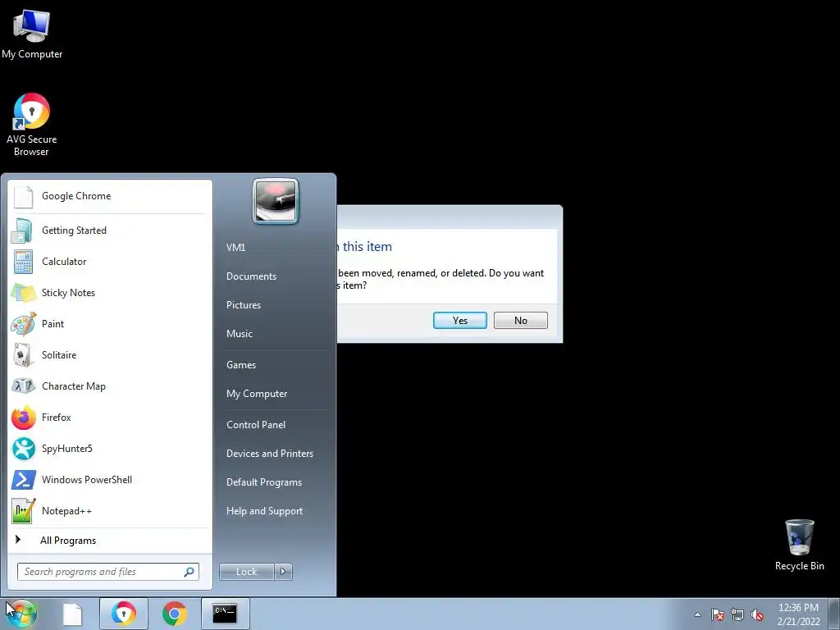The width and height of the screenshot is (840, 630).
Task: Launch Paint from Start menu
Action: pyautogui.click(x=109, y=323)
